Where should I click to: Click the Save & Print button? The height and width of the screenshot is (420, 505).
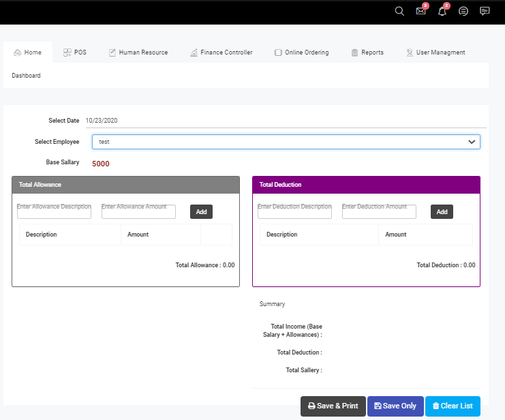[x=333, y=406]
